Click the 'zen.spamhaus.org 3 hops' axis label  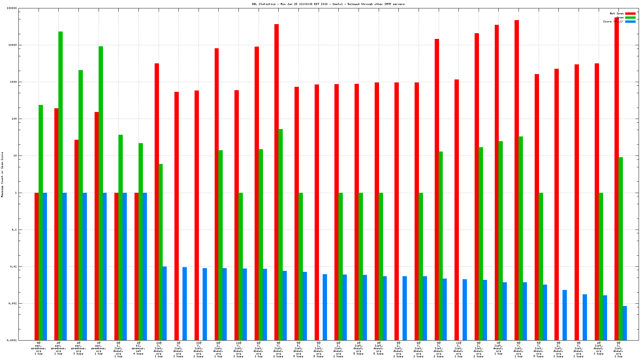click(x=78, y=349)
